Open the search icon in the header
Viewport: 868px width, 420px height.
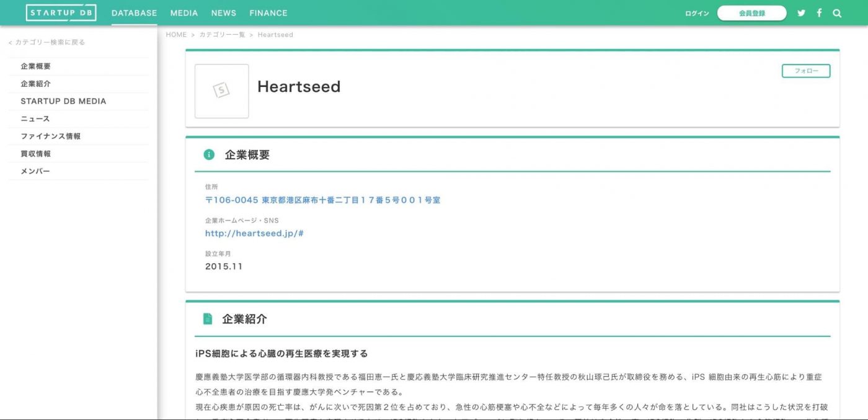point(836,12)
